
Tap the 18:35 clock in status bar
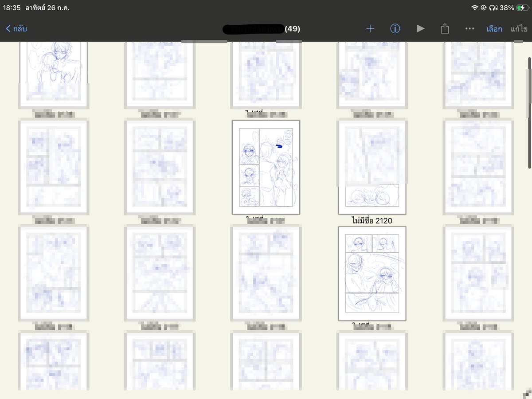12,8
